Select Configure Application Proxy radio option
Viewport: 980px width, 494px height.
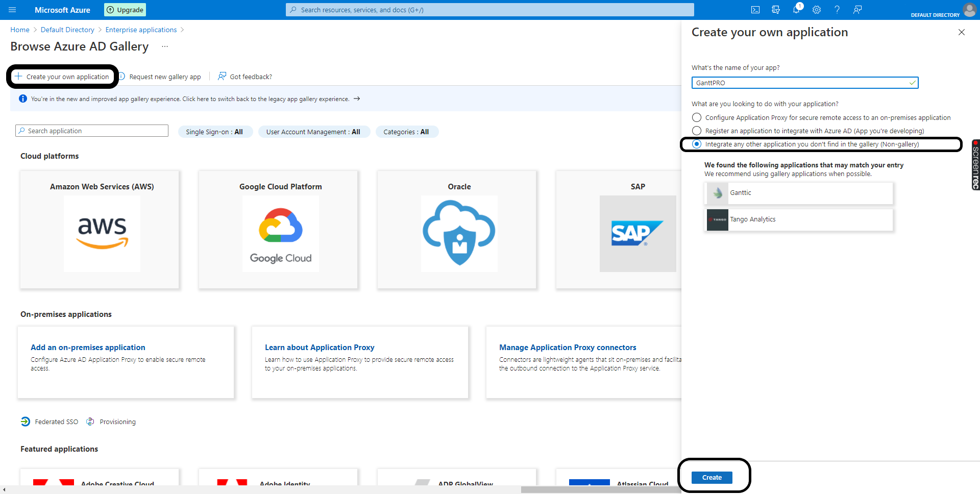click(697, 117)
